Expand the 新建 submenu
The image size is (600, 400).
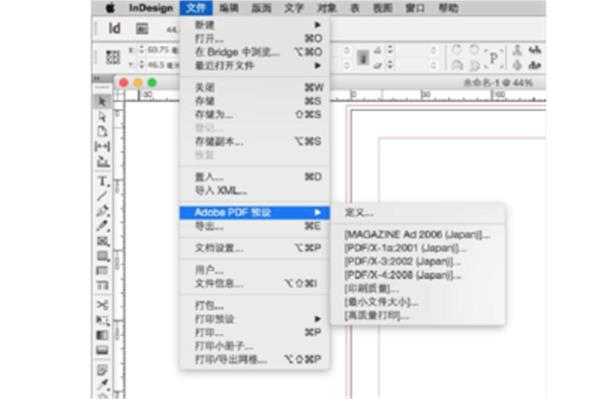317,25
